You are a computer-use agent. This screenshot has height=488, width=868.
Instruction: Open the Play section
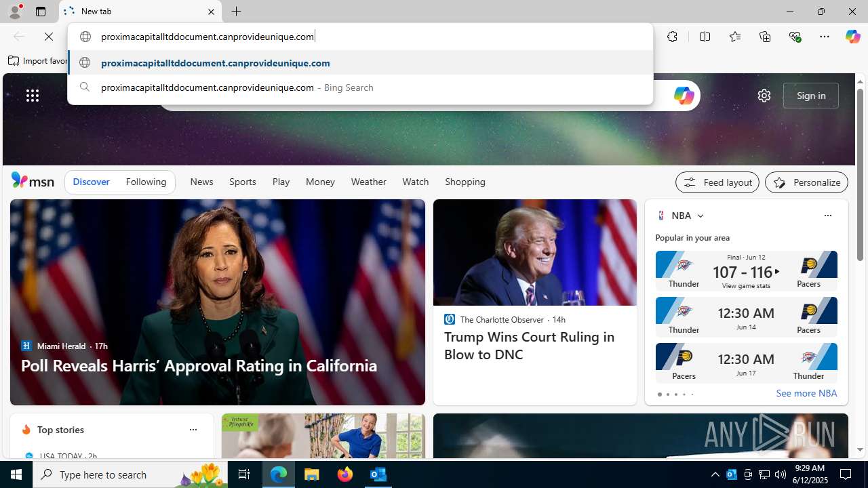click(281, 182)
